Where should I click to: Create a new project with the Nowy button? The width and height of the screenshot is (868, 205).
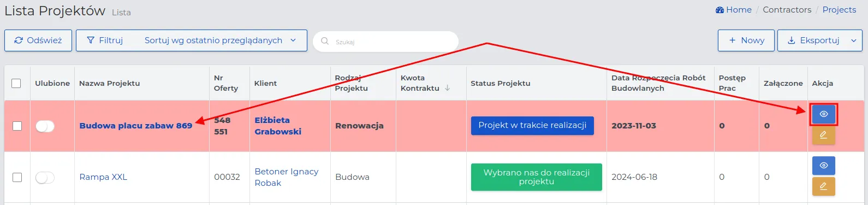click(x=746, y=40)
